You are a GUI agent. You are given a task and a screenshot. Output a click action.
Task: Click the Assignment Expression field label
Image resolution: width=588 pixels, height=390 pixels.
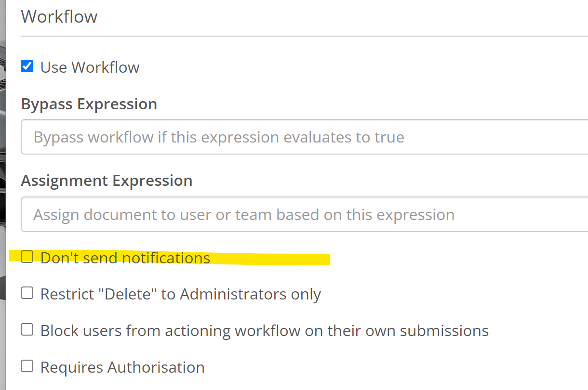[107, 181]
